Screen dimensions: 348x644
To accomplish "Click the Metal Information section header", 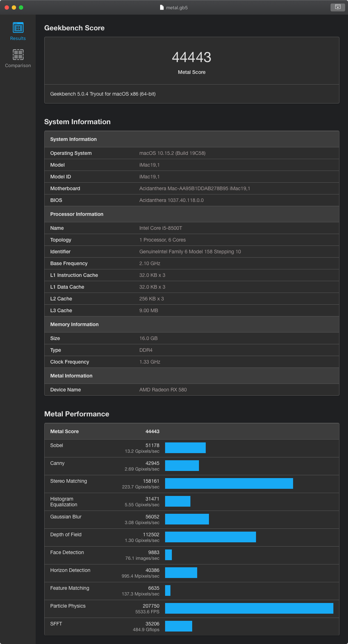I will 192,376.
